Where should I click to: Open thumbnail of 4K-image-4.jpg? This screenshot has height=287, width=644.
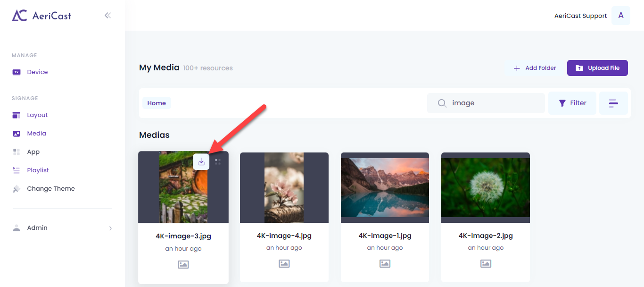click(284, 187)
